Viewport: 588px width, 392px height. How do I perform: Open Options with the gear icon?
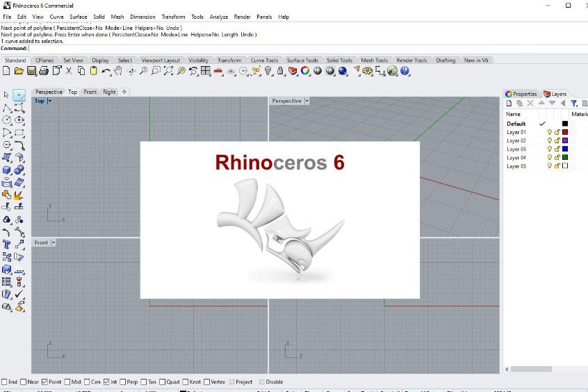[x=368, y=71]
